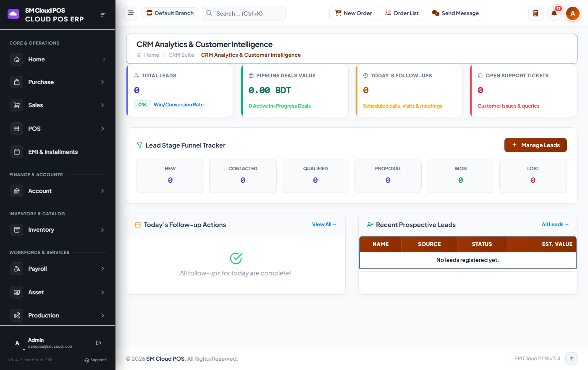The height and width of the screenshot is (370, 588).
Task: Click the Manage Leads button
Action: [535, 145]
